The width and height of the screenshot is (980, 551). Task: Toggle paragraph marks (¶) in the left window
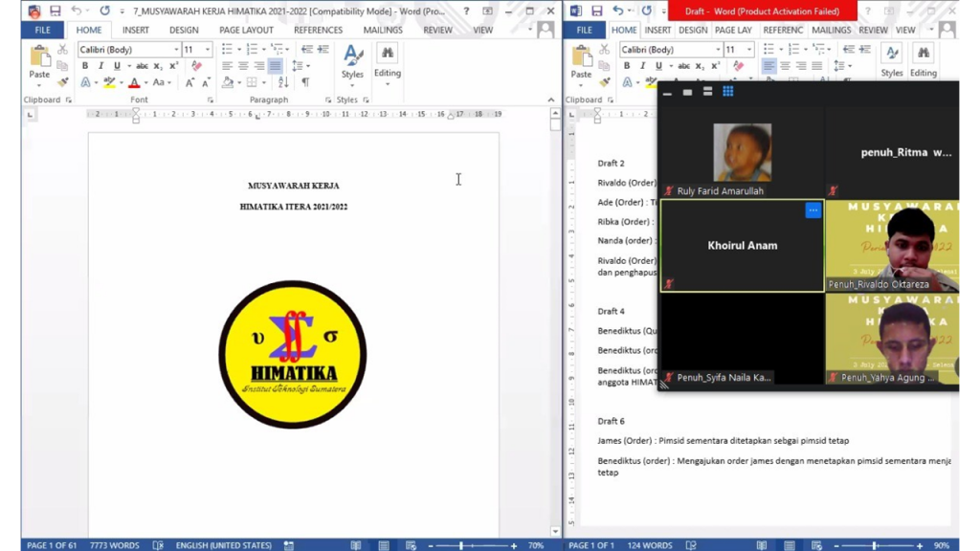pos(305,82)
